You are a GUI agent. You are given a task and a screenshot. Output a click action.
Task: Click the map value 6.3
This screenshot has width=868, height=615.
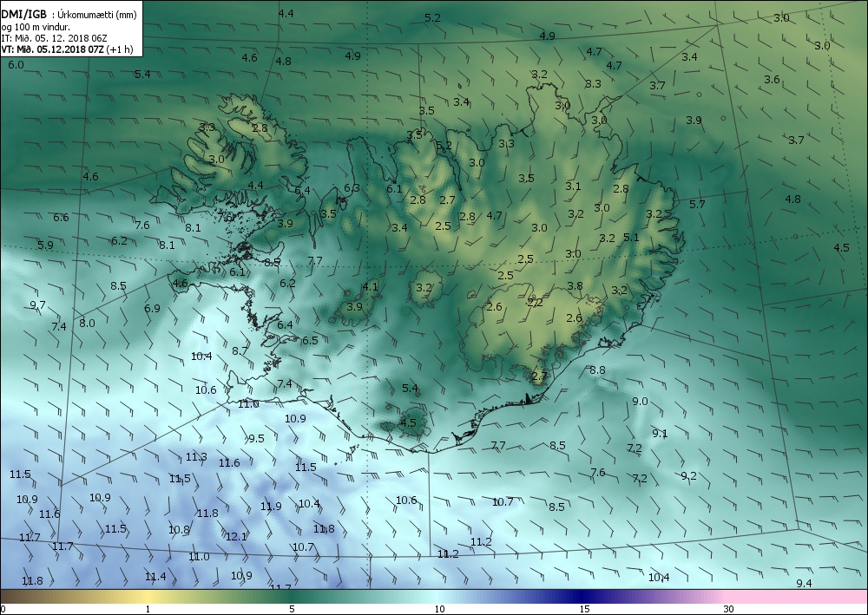(x=352, y=188)
